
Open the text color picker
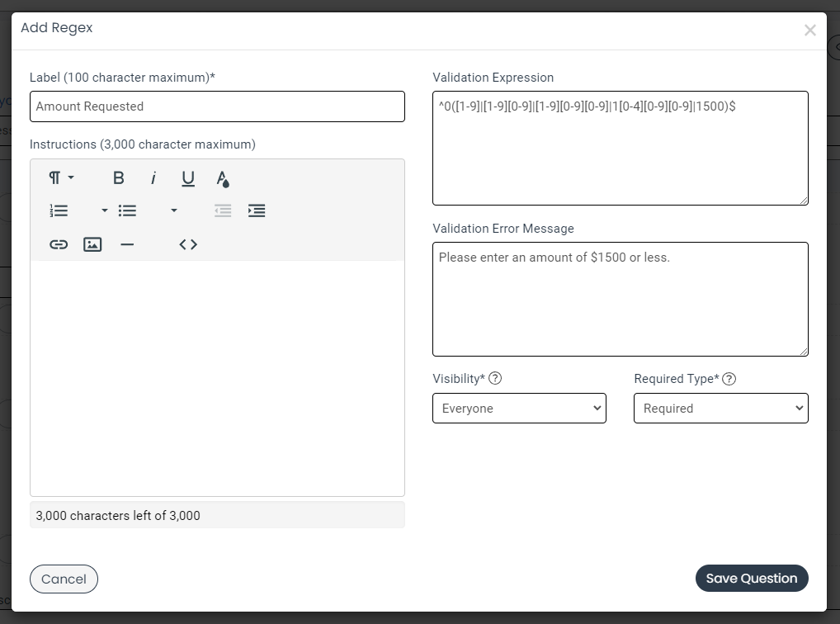[222, 178]
